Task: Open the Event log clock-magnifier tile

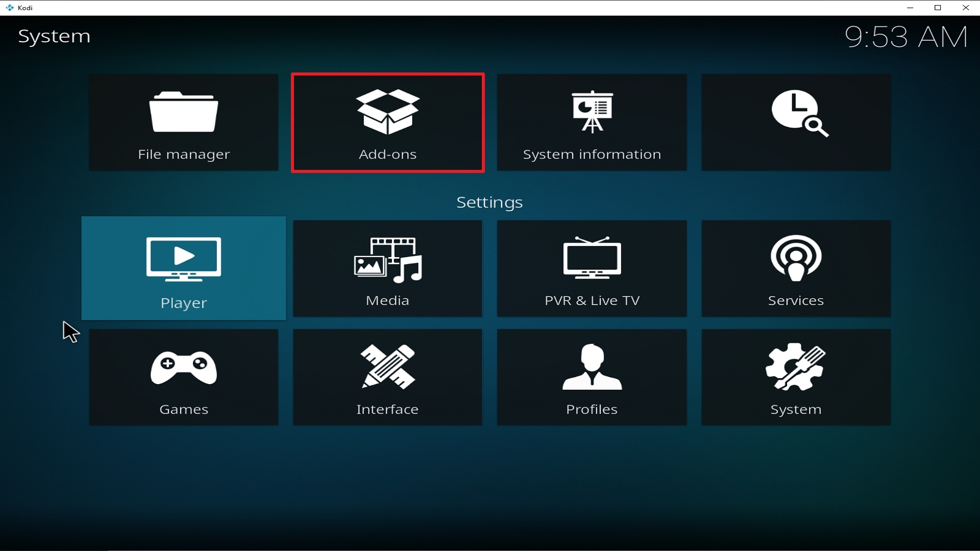Action: click(796, 122)
